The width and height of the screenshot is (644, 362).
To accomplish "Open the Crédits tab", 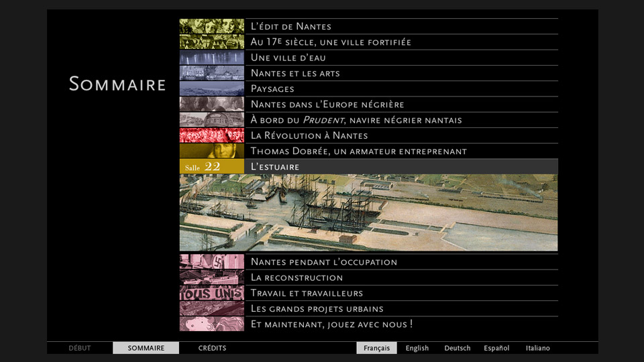I will pyautogui.click(x=213, y=348).
